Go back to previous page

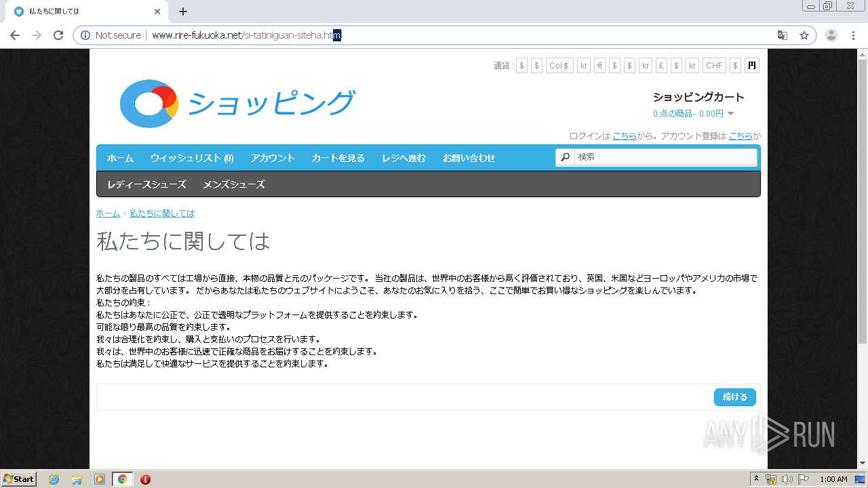pyautogui.click(x=15, y=35)
